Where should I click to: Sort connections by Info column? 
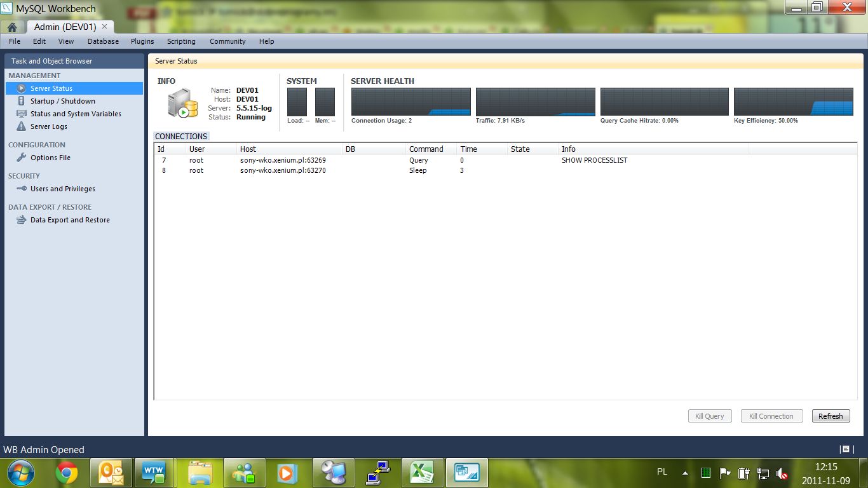tap(654, 149)
